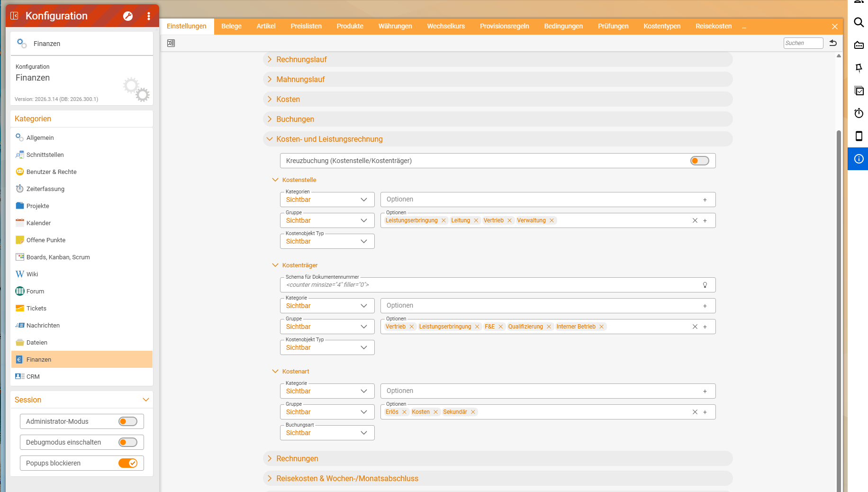
Task: Expand the Rechnungslauf section
Action: [x=497, y=59]
